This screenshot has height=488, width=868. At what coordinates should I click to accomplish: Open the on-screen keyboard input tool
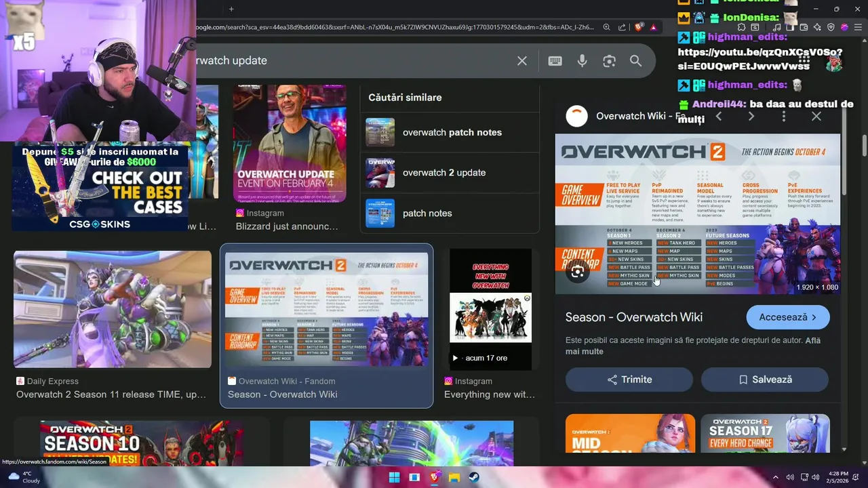pos(555,61)
